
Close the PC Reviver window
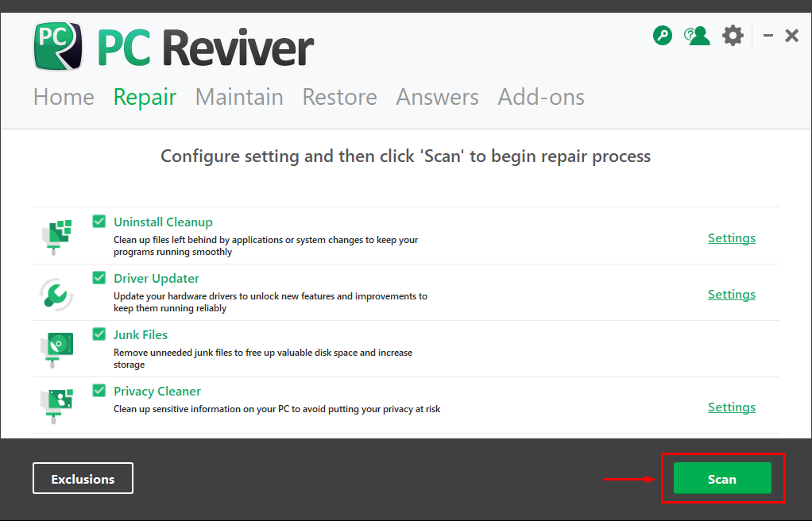pyautogui.click(x=792, y=36)
